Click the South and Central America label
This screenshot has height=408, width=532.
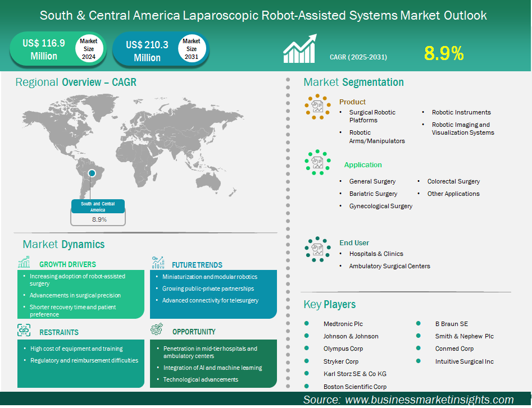(x=98, y=207)
